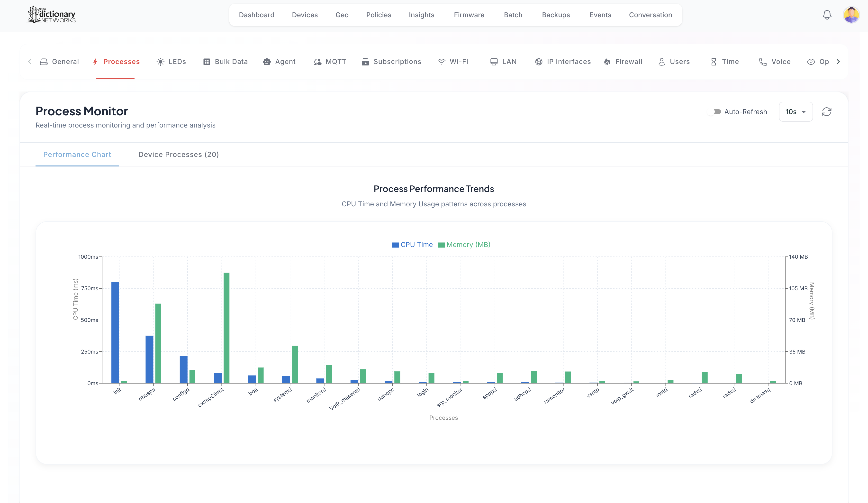Go to Insights in top navigation
The height and width of the screenshot is (503, 868).
[421, 15]
